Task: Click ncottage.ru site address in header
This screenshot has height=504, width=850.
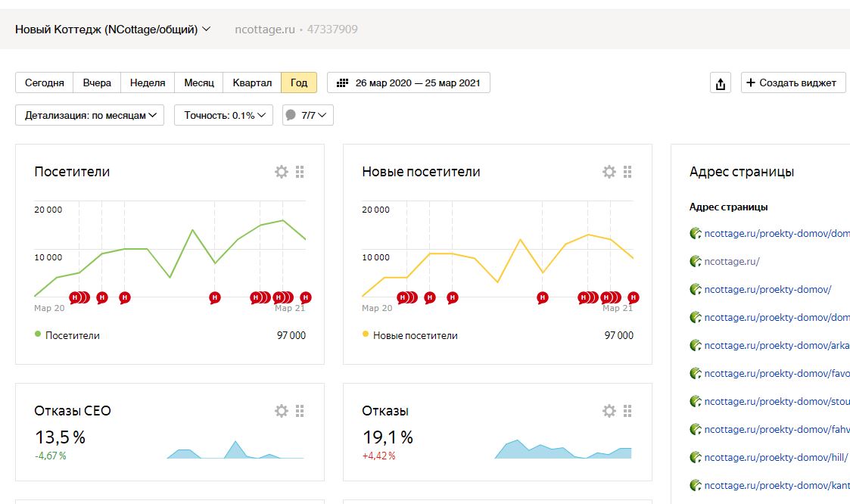Action: tap(265, 30)
